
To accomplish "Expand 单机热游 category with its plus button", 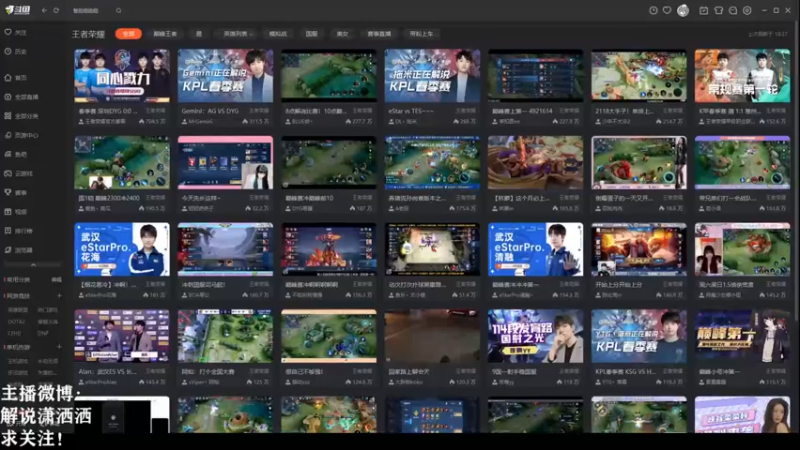I will (x=59, y=347).
